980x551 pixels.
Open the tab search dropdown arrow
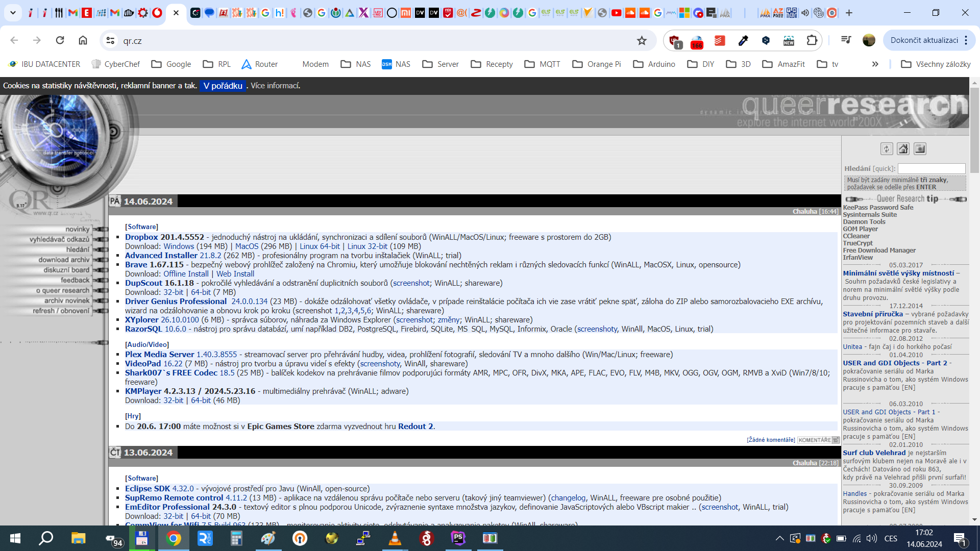(x=13, y=13)
